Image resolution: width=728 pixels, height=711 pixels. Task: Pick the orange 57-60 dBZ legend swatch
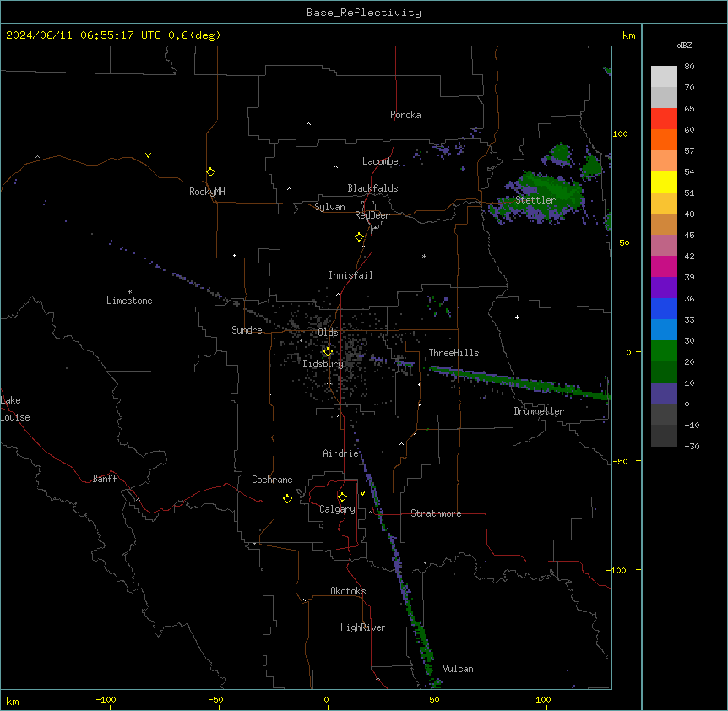pos(664,139)
